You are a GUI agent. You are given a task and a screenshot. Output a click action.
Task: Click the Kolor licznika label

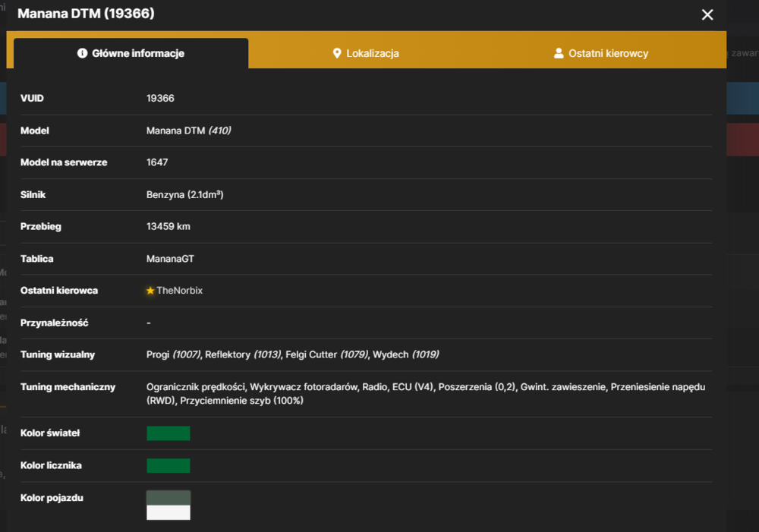click(x=51, y=466)
